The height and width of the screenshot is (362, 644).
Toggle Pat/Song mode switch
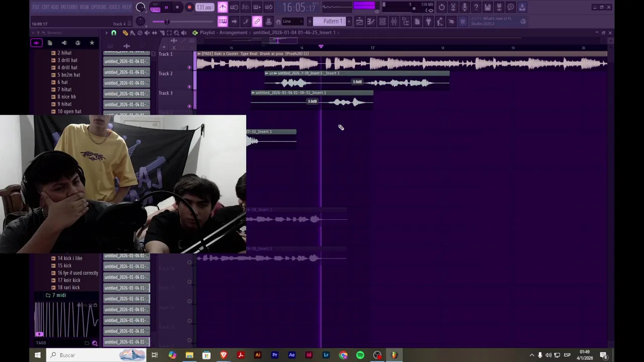155,7
